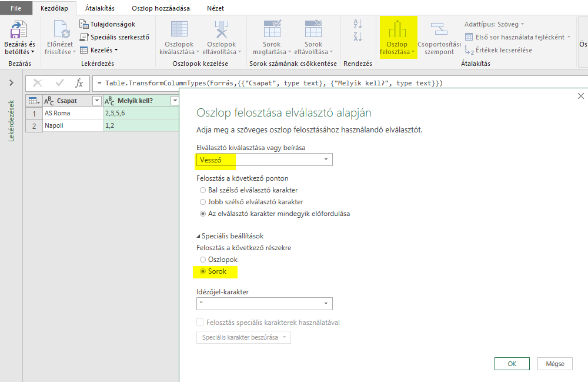This screenshot has height=382, width=588.
Task: Switch to Kezdőlap tab
Action: 54,8
